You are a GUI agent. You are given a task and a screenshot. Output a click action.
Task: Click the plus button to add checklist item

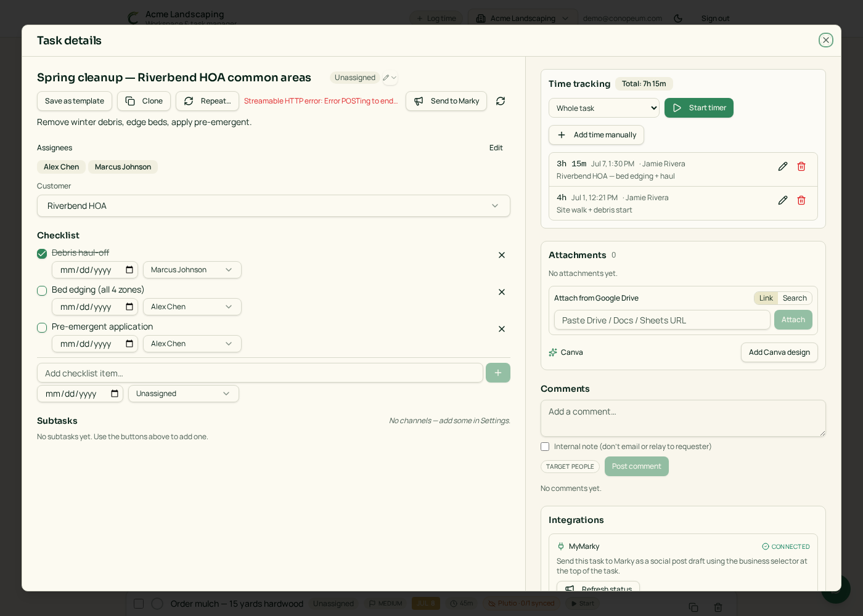pos(498,373)
